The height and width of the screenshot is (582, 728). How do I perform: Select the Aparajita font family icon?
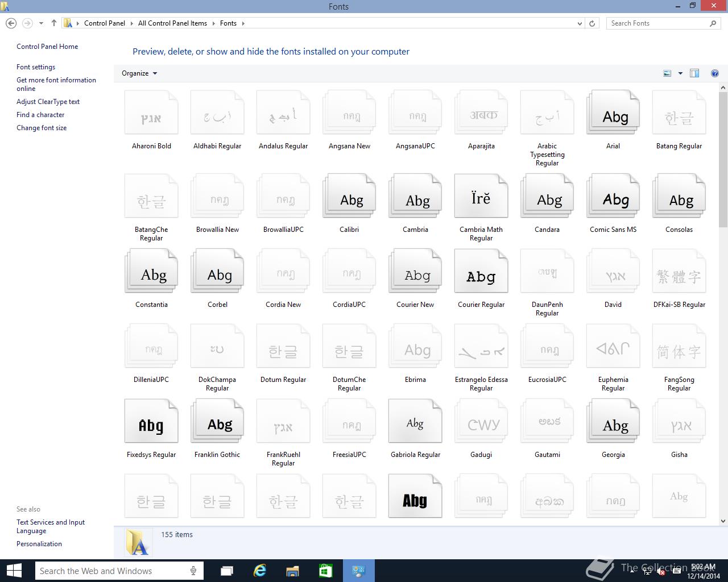(x=481, y=114)
